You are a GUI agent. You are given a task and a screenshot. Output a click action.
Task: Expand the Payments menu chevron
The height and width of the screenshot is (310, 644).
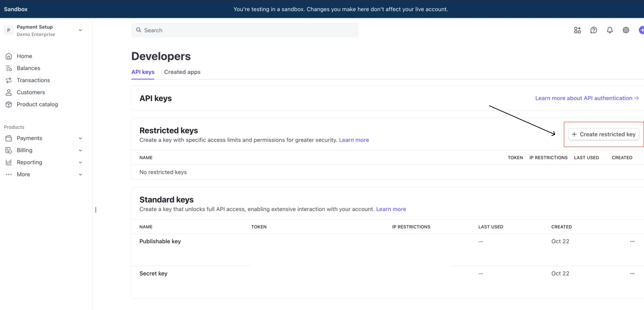pos(80,138)
